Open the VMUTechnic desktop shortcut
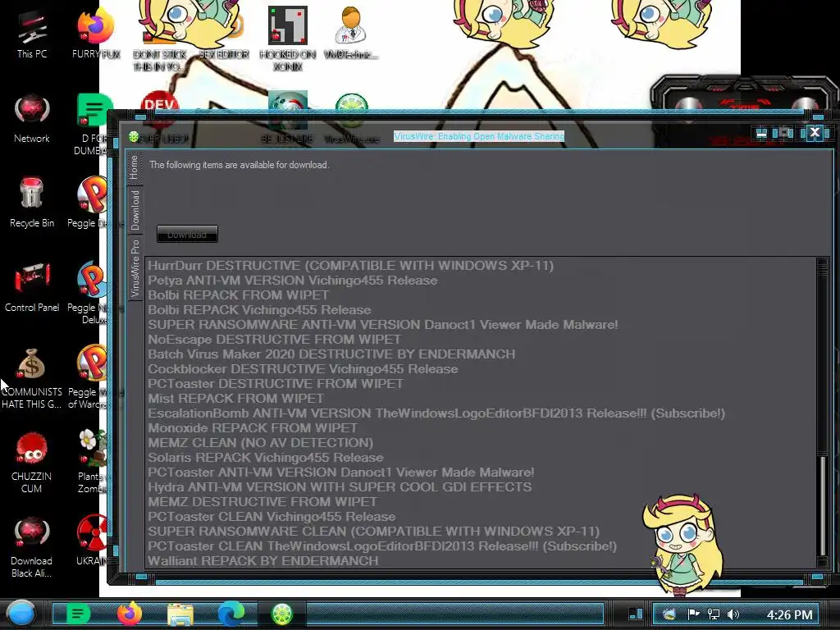This screenshot has height=630, width=840. [x=350, y=33]
